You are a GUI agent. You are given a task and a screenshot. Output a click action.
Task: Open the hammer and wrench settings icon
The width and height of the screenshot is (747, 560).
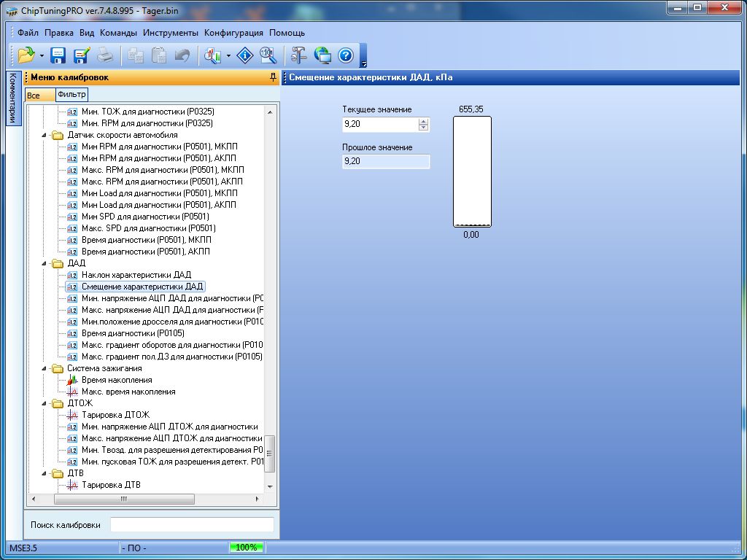click(299, 55)
